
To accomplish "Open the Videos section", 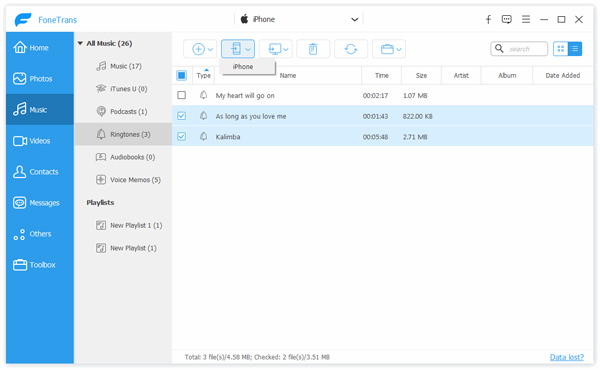I will tap(39, 141).
